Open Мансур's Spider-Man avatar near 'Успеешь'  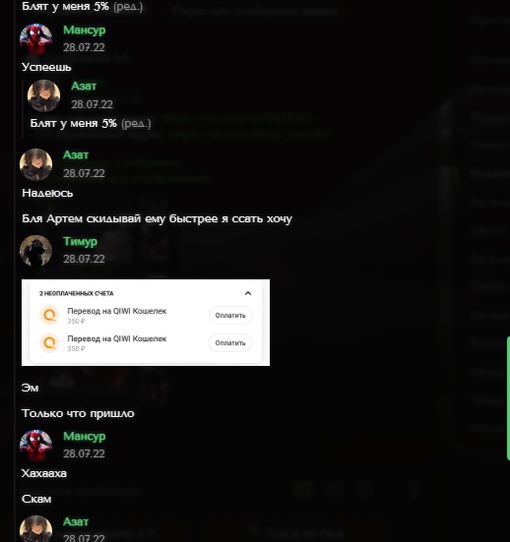click(36, 39)
